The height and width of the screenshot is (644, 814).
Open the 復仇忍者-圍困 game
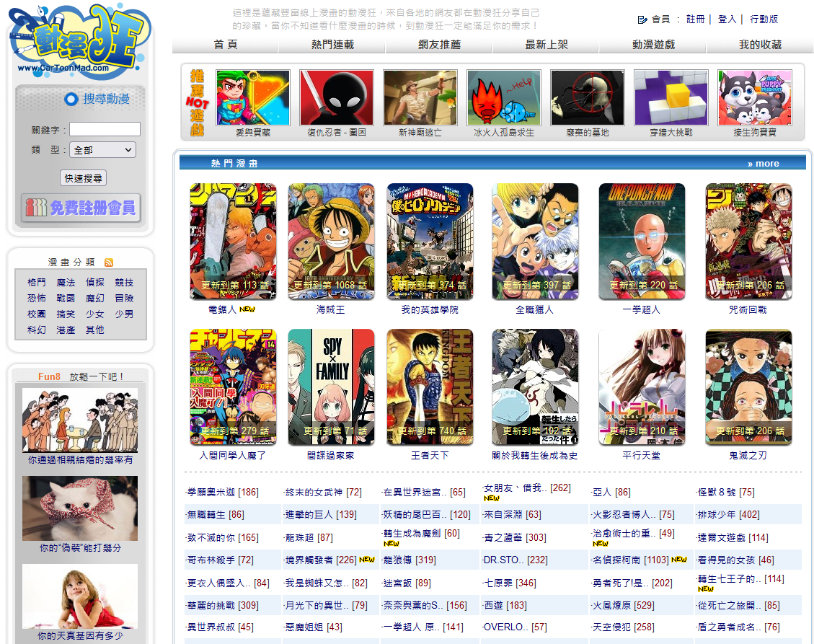click(x=336, y=97)
